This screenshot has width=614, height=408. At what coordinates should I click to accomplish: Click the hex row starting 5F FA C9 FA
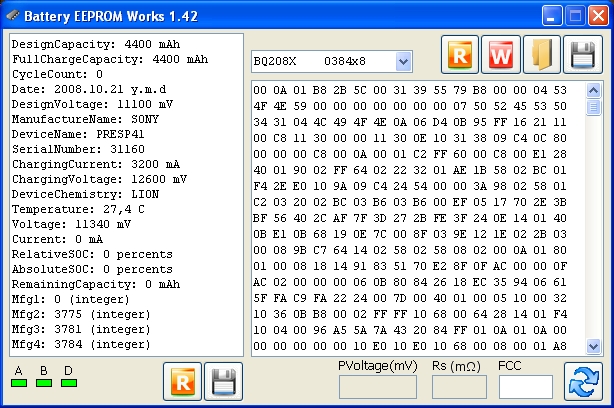tap(410, 298)
